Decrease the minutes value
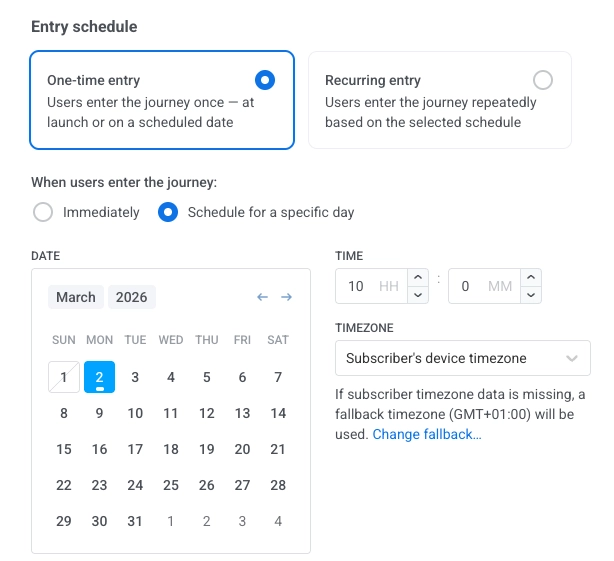This screenshot has width=614, height=561. coord(531,294)
